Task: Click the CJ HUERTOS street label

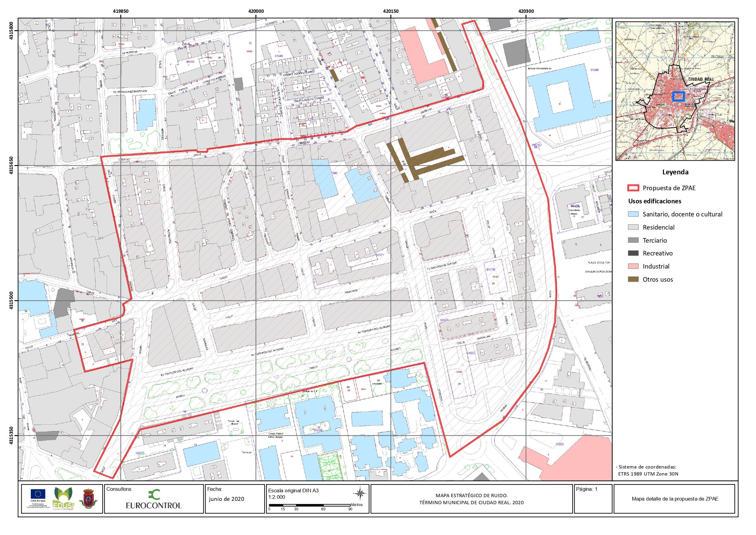Action: [130, 52]
